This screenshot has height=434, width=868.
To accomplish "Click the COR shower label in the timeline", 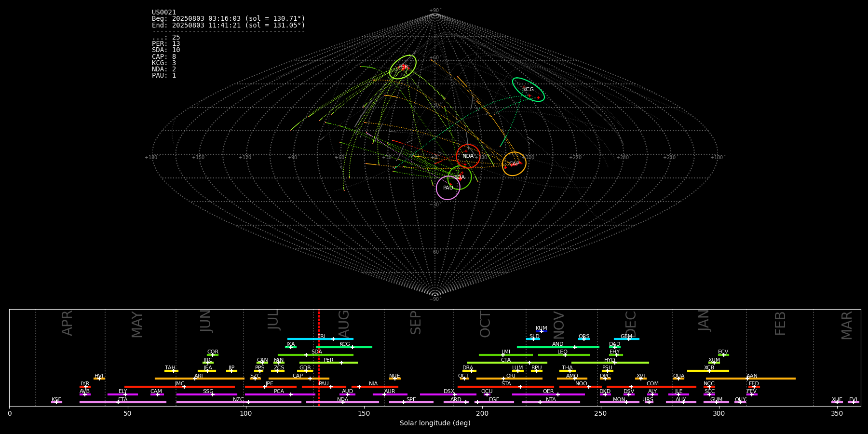I will click(213, 352).
